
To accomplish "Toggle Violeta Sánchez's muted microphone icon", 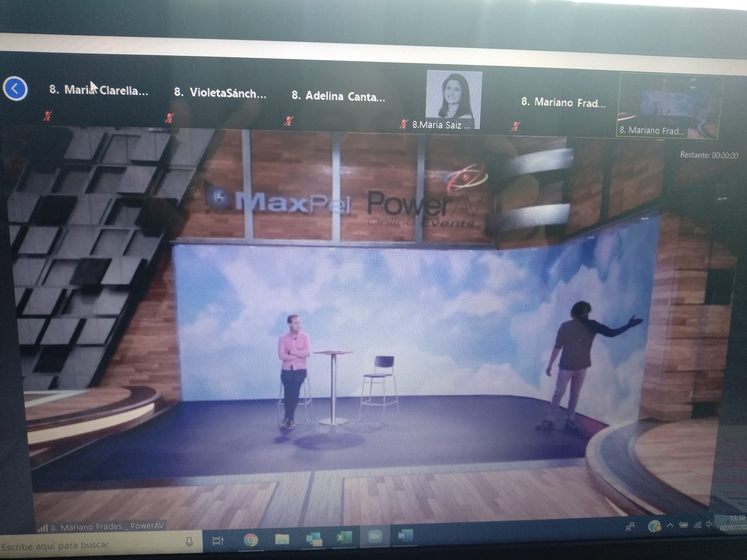I will click(x=170, y=118).
